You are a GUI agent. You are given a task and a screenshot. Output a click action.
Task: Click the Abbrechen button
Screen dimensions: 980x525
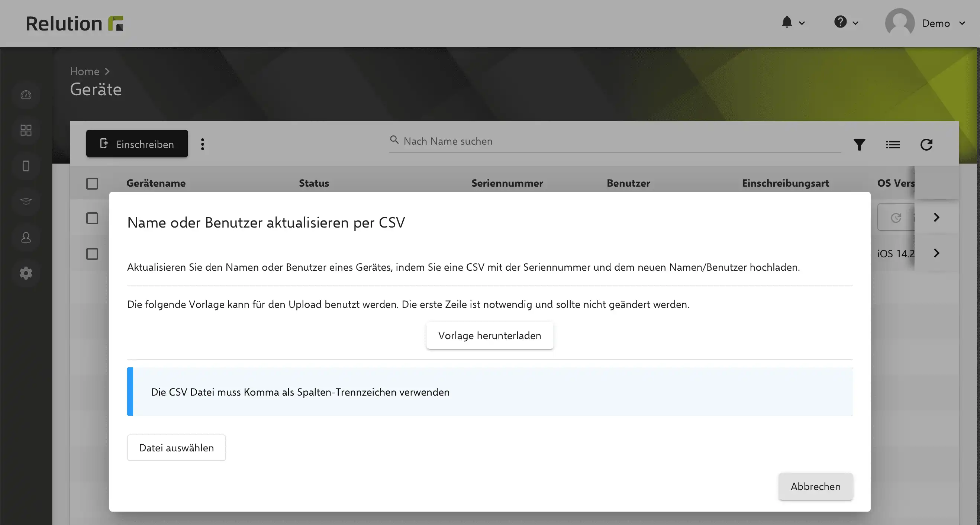click(x=816, y=487)
